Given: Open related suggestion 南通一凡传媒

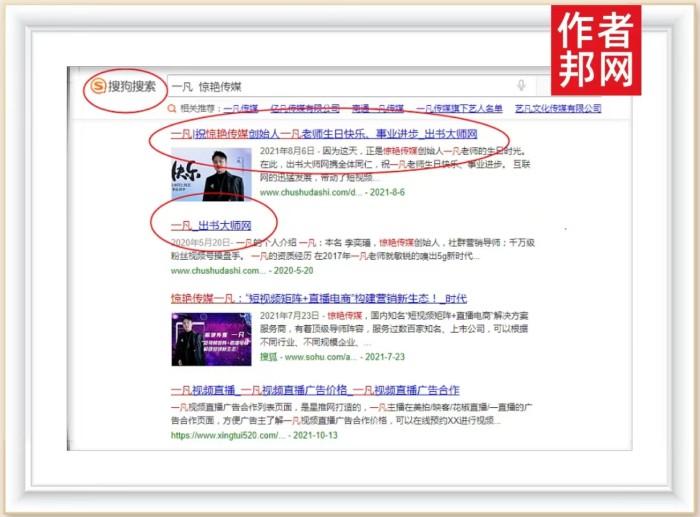Looking at the screenshot, I should pos(378,109).
